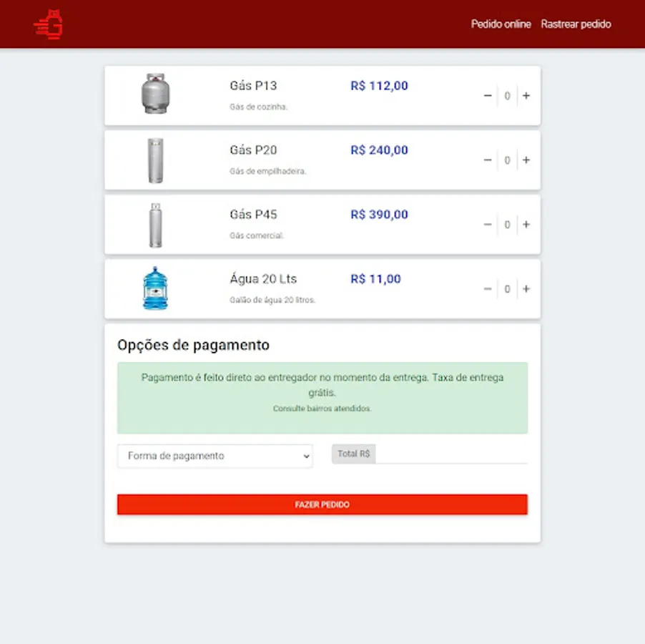Click the blue water gallon image

[155, 288]
